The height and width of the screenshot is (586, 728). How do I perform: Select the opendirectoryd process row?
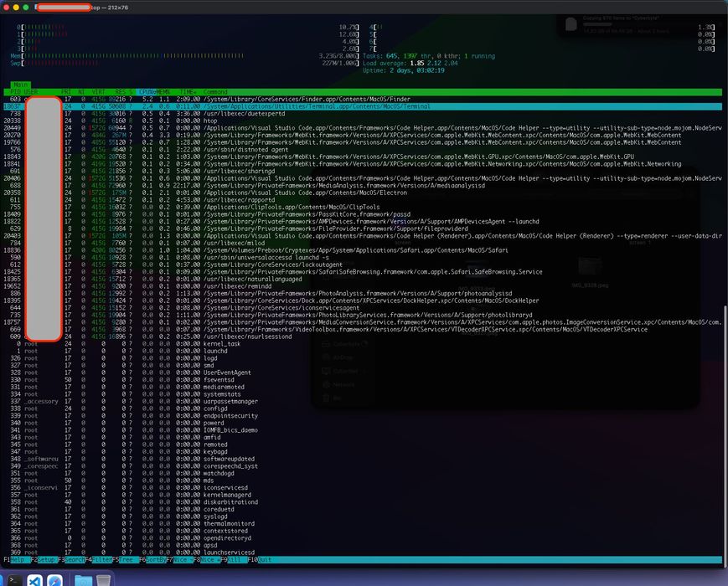point(363,537)
